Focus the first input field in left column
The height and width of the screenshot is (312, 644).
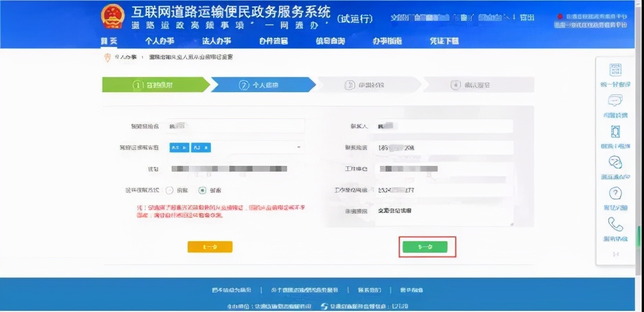[x=235, y=126]
